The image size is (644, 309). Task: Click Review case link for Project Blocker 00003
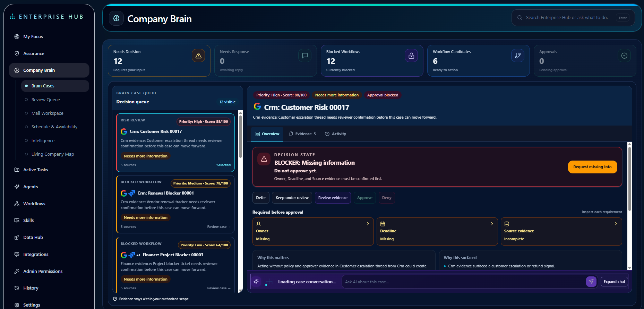[x=219, y=288]
